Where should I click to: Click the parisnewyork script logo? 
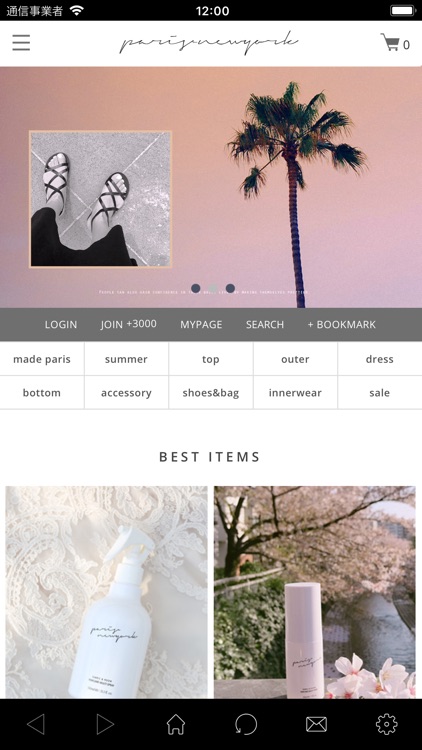[x=209, y=43]
